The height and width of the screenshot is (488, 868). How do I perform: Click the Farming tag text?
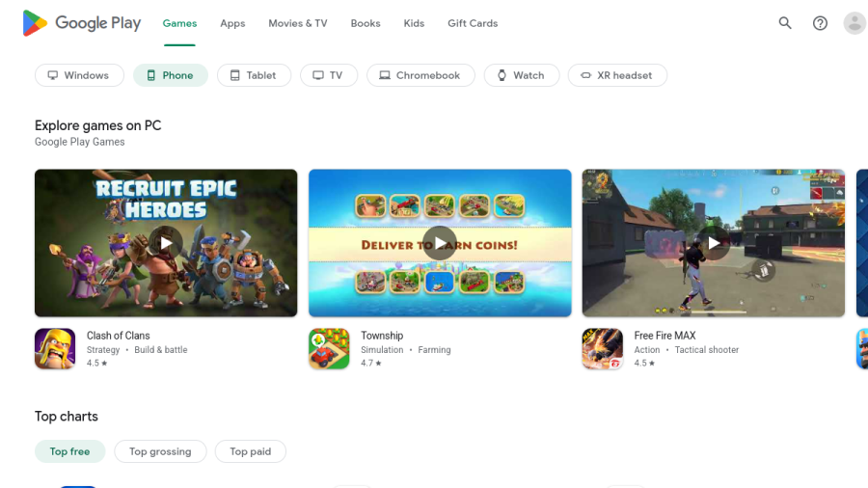tap(434, 350)
